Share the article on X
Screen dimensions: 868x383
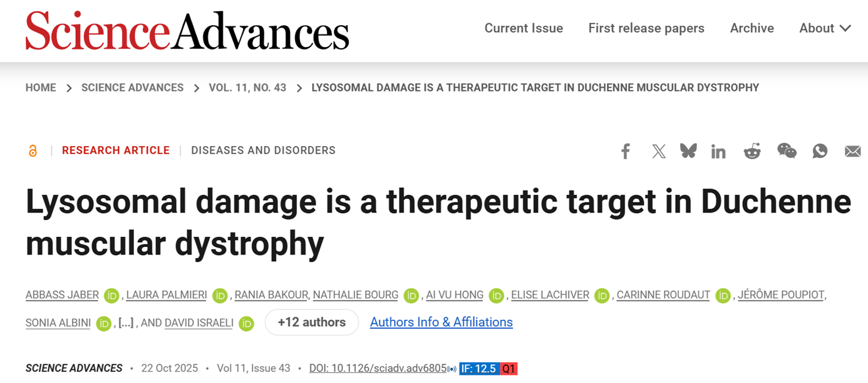click(658, 151)
